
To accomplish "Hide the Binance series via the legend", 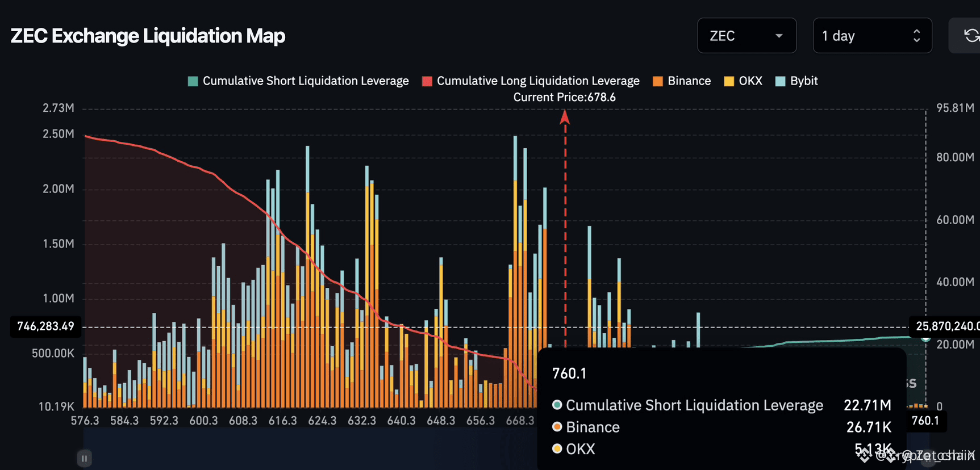I will 682,81.
